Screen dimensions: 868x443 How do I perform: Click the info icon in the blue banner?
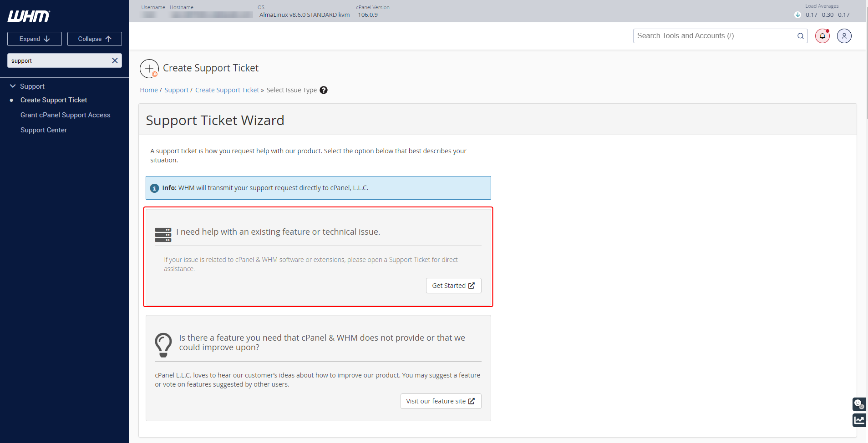(155, 188)
